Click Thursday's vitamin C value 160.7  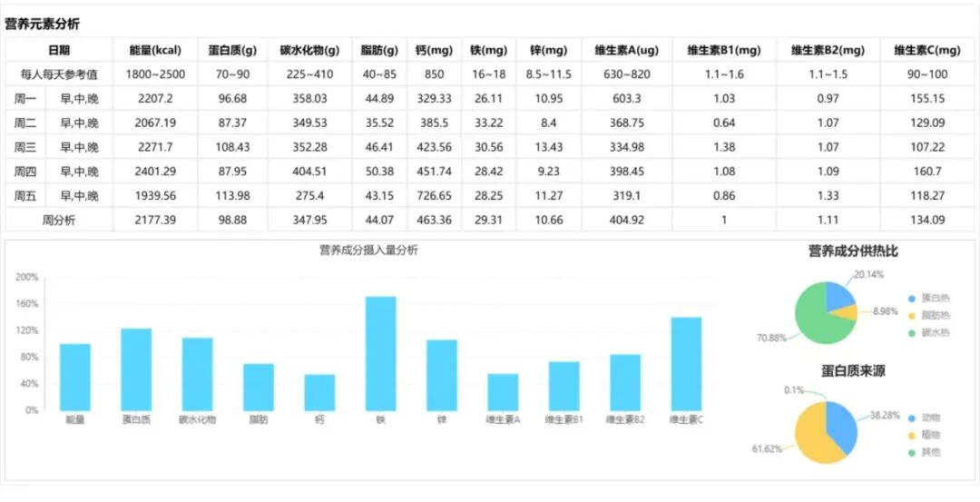[926, 172]
